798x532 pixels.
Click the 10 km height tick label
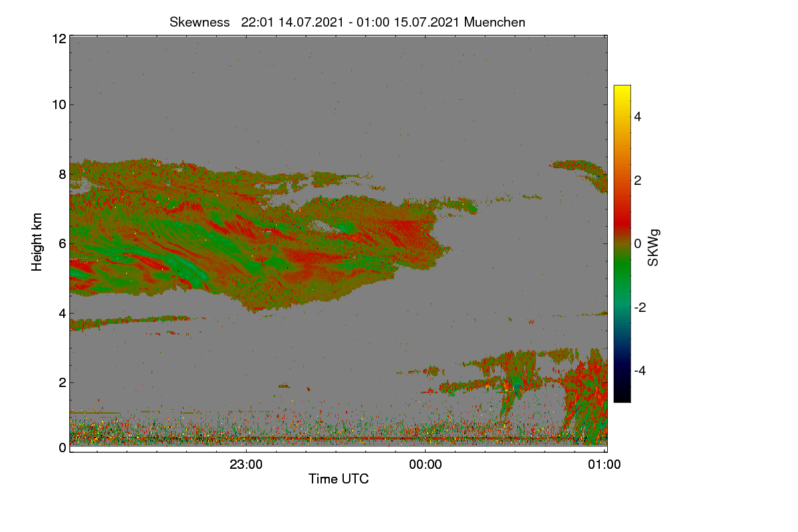[59, 104]
